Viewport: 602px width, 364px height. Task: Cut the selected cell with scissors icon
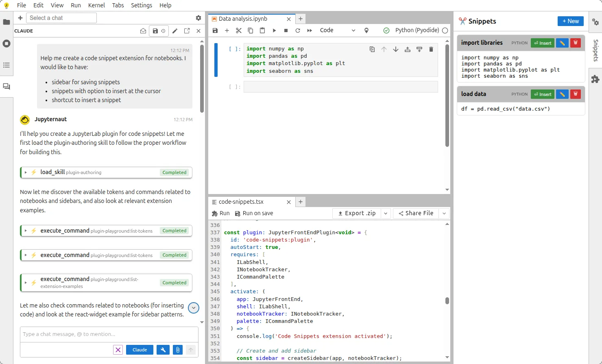coord(239,31)
